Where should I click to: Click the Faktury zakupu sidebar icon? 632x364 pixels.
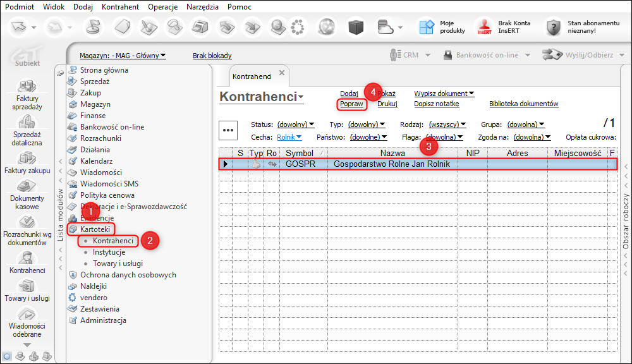27,158
